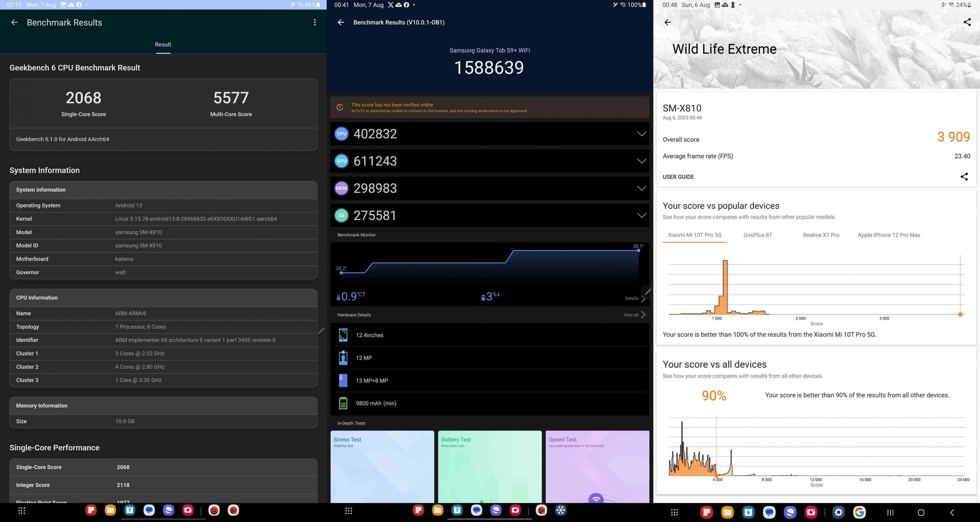The image size is (980, 522).
Task: Tap the back arrow in Wild Life Extreme
Action: tap(668, 22)
